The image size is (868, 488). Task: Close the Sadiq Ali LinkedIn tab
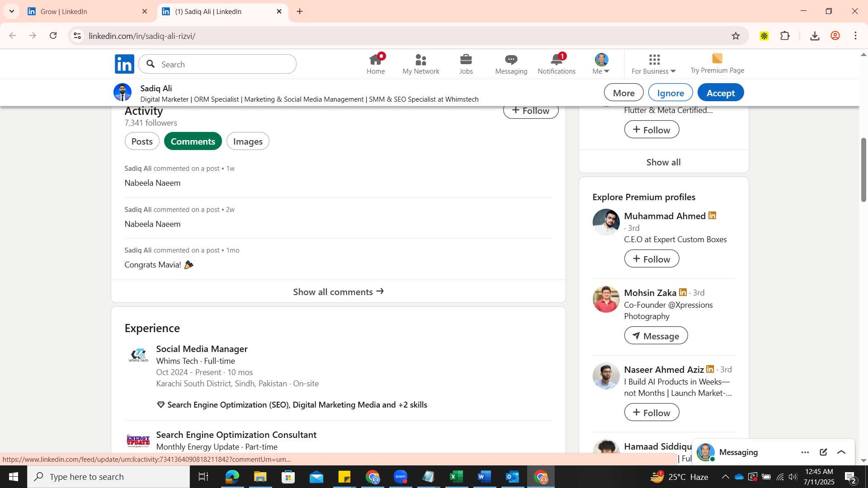click(279, 11)
